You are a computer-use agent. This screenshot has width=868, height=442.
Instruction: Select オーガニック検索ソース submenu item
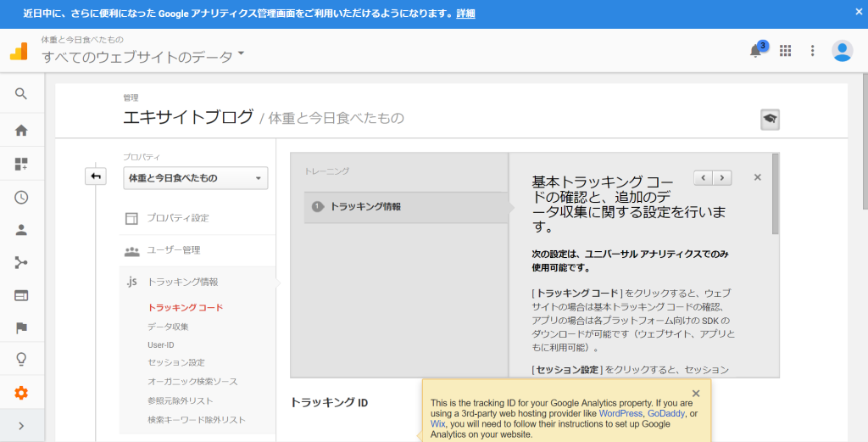click(192, 382)
